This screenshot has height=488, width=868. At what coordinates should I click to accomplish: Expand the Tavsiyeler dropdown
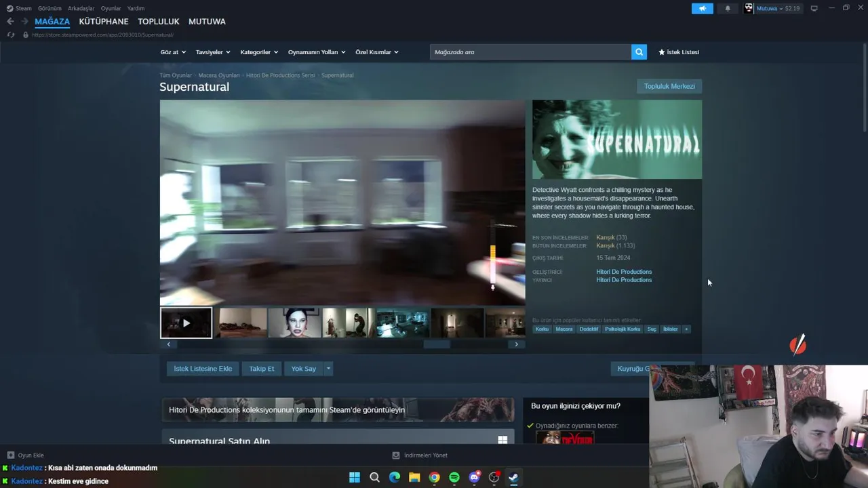[x=213, y=52]
